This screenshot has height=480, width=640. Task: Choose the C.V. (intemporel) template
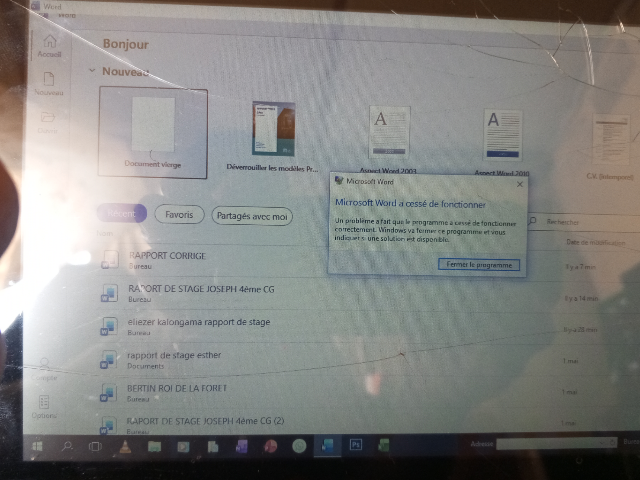[x=610, y=147]
